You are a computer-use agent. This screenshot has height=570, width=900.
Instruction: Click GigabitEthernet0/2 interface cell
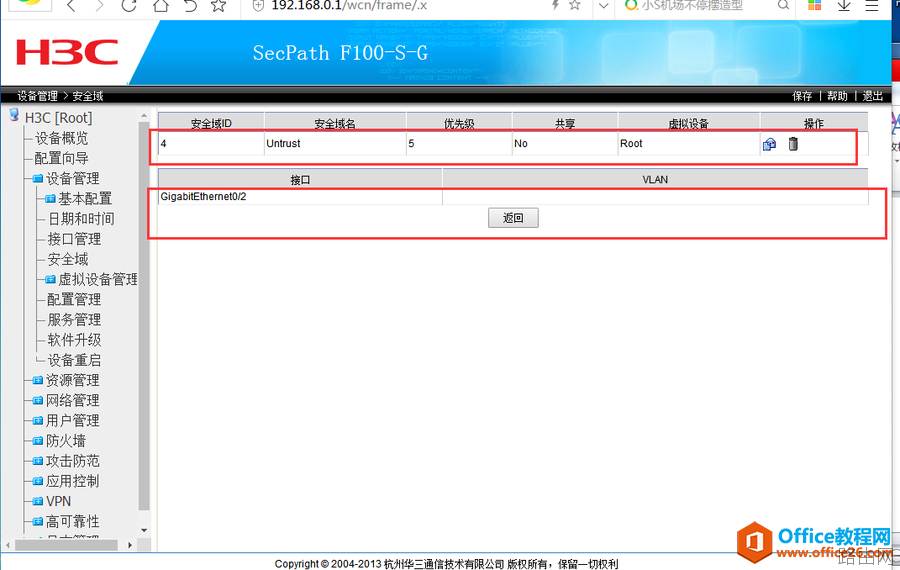300,196
